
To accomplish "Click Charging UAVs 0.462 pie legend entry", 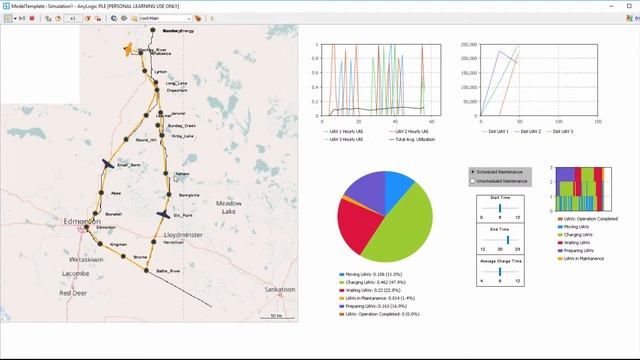I will (x=372, y=282).
